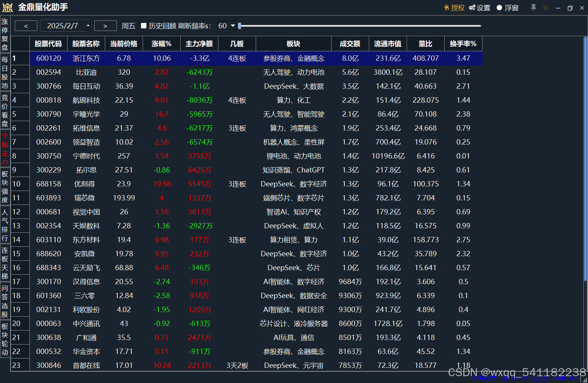Open the date picker dropdown arrow
The height and width of the screenshot is (383, 588).
click(x=88, y=26)
